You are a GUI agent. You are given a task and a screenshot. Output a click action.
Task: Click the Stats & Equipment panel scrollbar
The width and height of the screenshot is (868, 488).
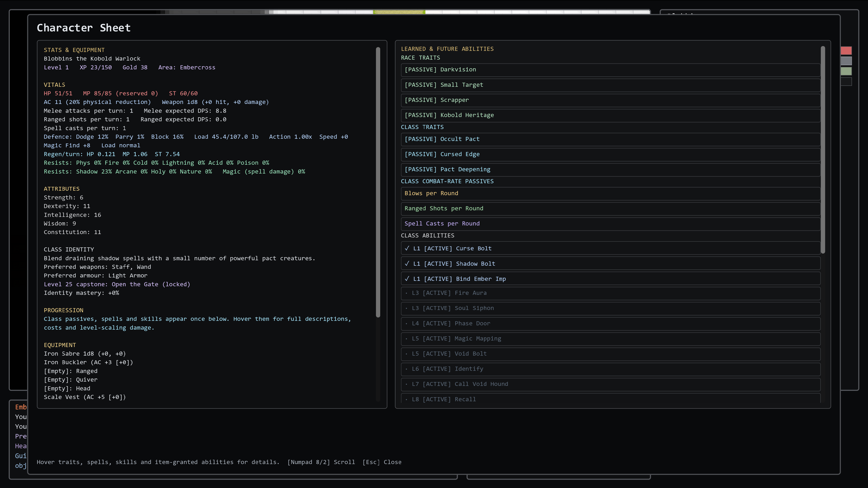[x=378, y=182]
